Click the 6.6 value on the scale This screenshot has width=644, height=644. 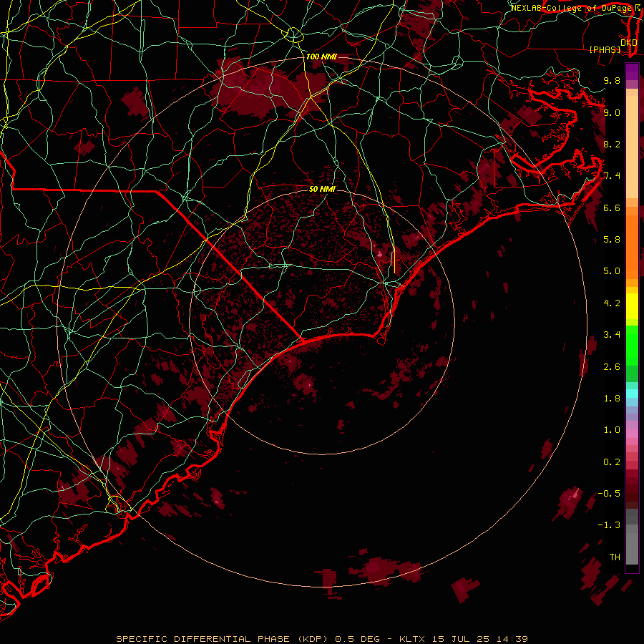coord(612,208)
